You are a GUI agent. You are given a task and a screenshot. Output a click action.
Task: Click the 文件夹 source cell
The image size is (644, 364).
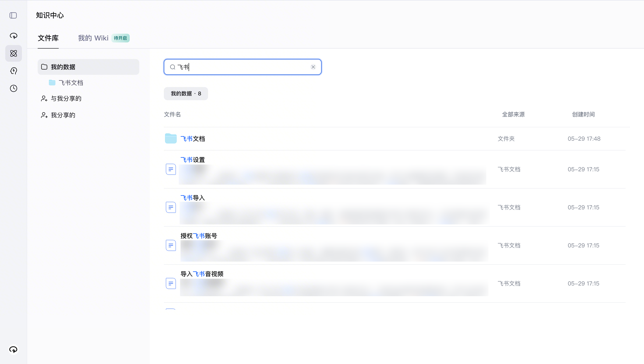point(506,139)
